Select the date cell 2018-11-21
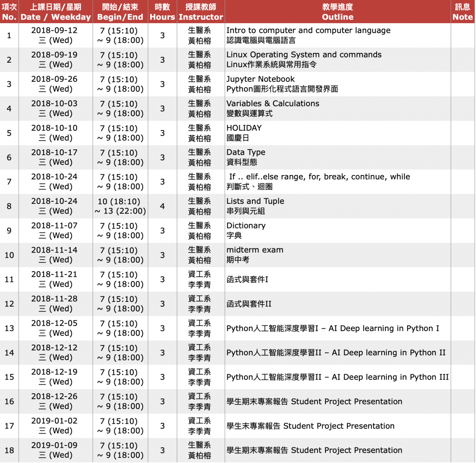This screenshot has height=463, width=476. [x=56, y=279]
